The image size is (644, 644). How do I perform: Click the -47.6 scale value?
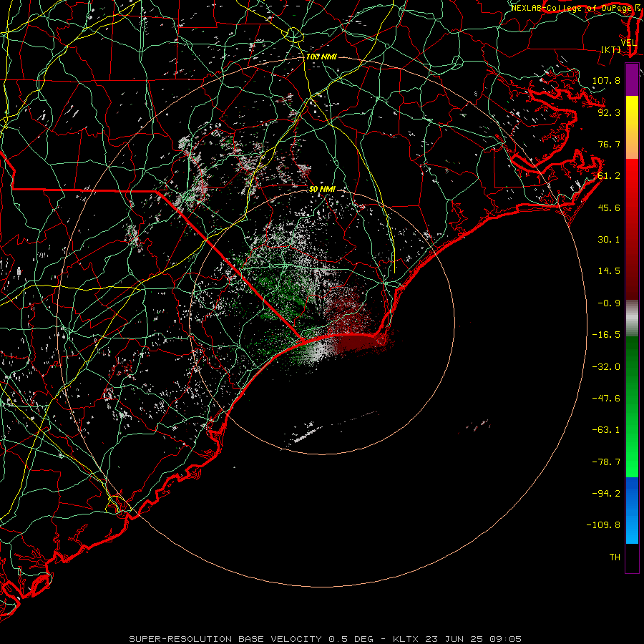606,399
